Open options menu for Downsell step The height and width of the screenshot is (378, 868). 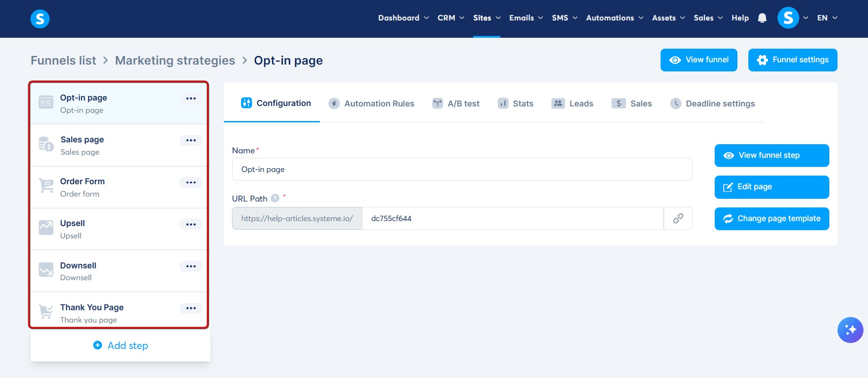(x=191, y=266)
